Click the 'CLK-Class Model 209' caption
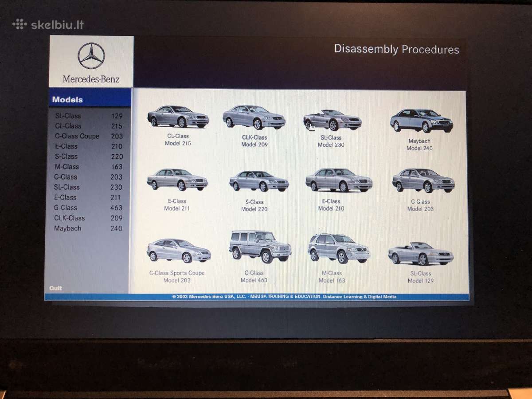The image size is (532, 399). [x=254, y=141]
